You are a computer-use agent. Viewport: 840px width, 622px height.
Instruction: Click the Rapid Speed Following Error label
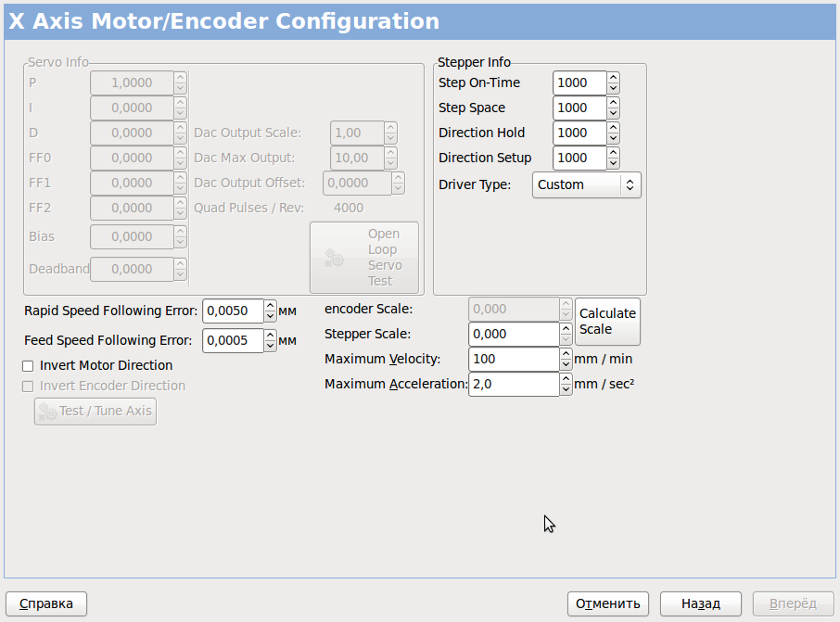point(111,311)
